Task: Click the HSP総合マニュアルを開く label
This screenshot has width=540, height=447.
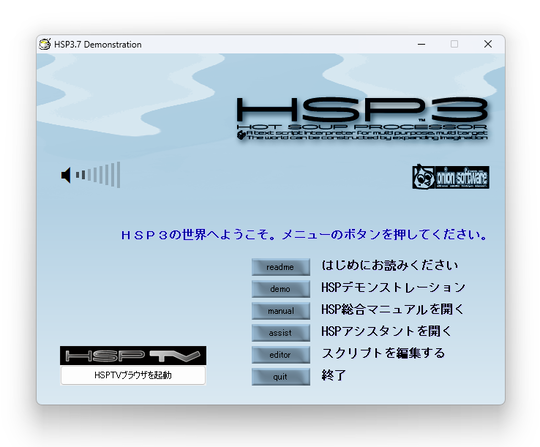Action: coord(393,309)
